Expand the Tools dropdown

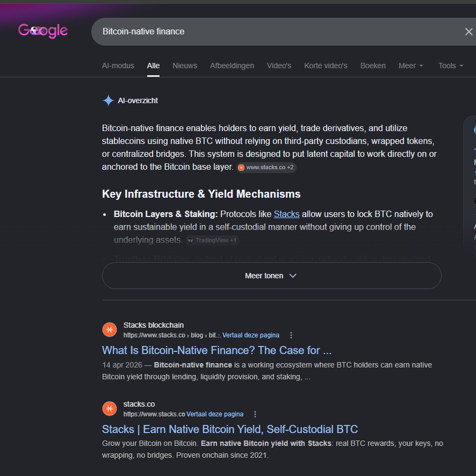[451, 66]
